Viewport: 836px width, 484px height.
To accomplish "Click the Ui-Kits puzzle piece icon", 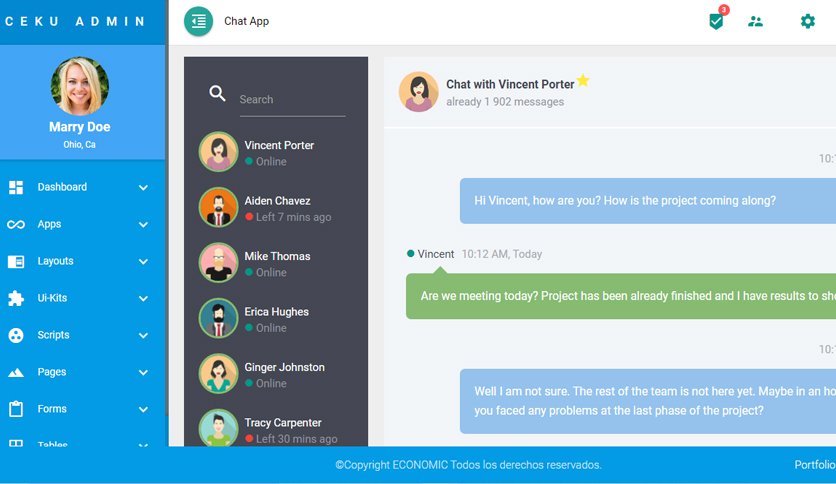I will pos(16,298).
